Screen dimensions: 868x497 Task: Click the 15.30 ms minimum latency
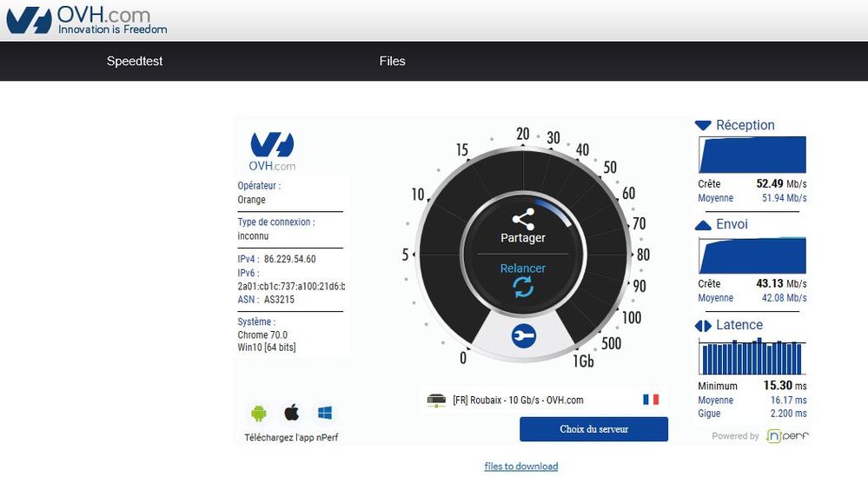[x=785, y=385]
